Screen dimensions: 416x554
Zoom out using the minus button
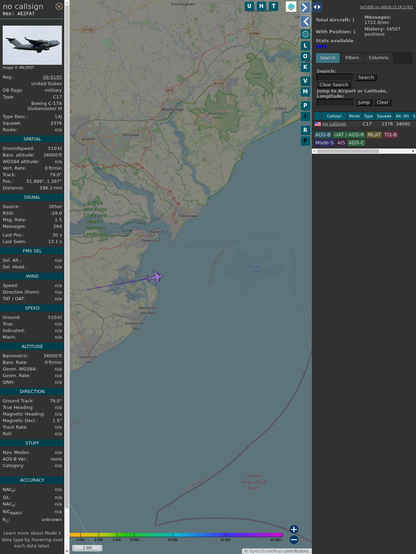pos(294,540)
